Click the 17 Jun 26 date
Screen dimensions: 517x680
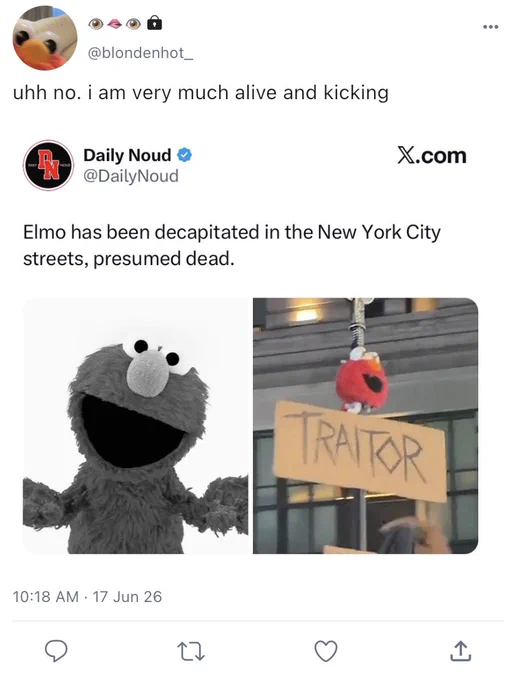pos(127,597)
